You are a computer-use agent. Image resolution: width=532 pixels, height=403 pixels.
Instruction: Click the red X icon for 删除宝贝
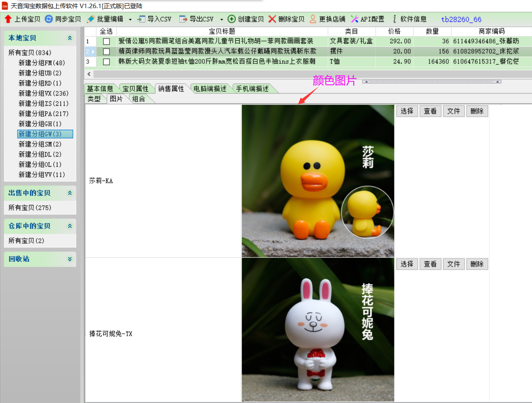tap(272, 19)
